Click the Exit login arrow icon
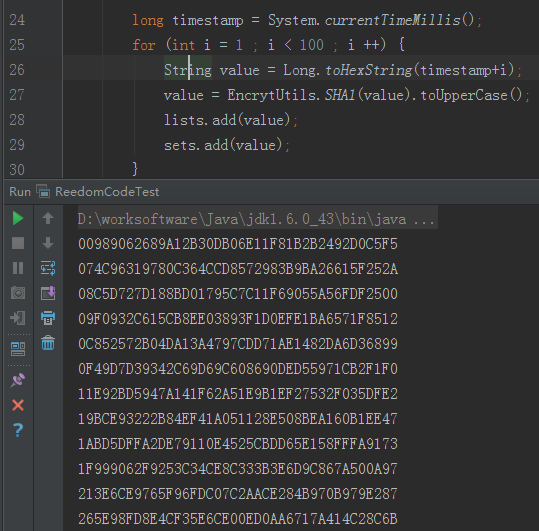Viewport: 539px width, 531px height. [18, 318]
